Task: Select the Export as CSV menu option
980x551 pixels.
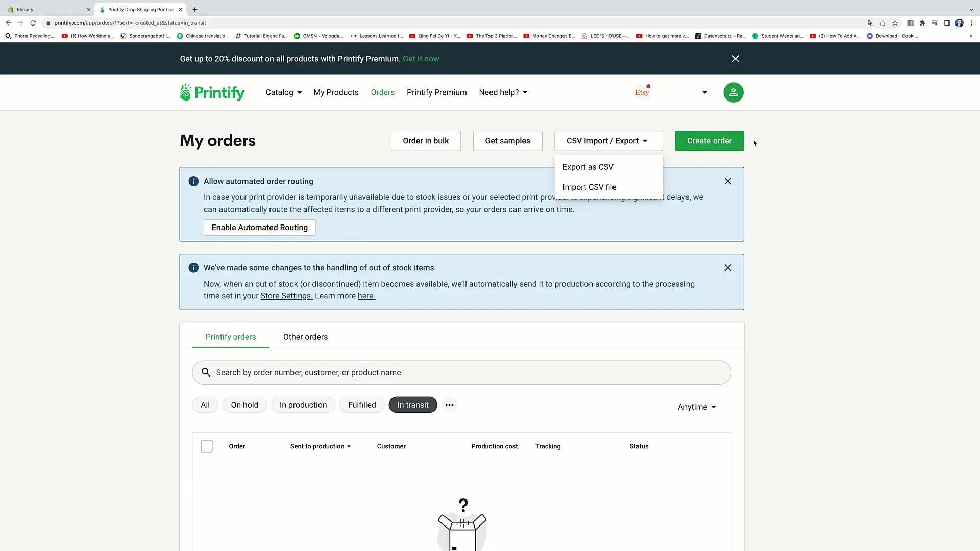Action: [x=587, y=167]
